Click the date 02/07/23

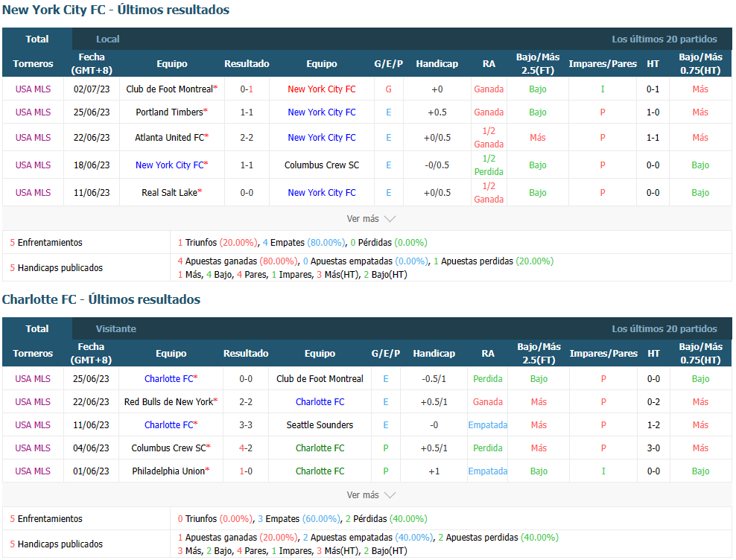92,89
